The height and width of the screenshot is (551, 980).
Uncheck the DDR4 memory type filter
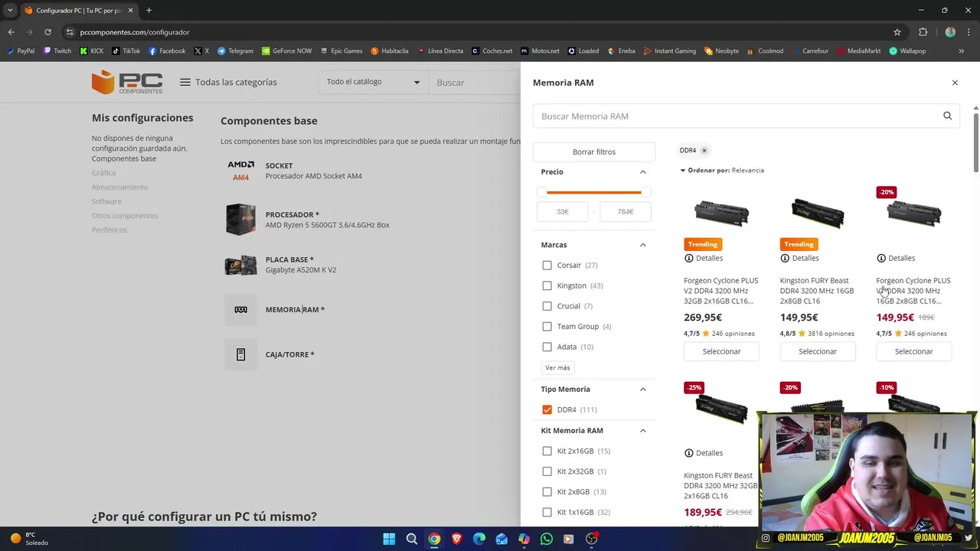pos(547,410)
